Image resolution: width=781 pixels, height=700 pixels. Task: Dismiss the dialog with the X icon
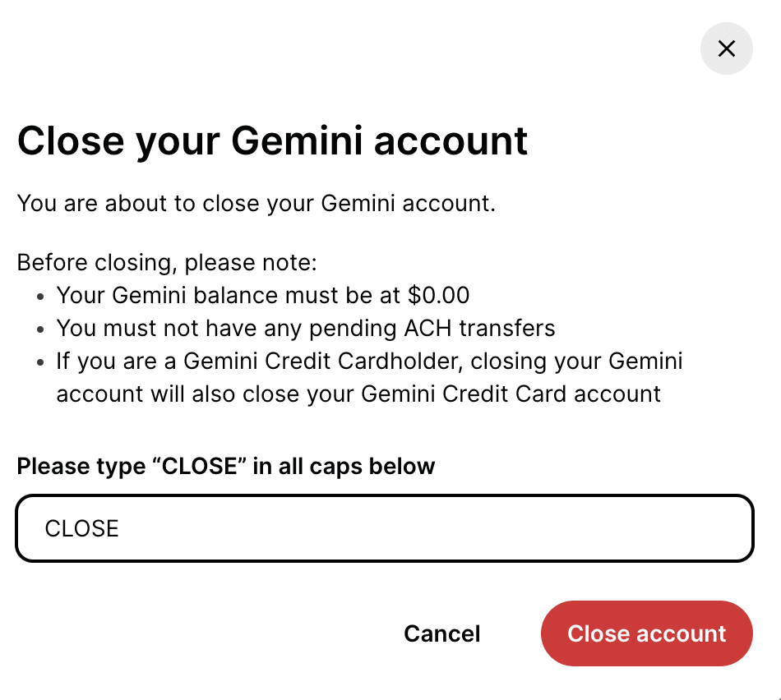(726, 48)
